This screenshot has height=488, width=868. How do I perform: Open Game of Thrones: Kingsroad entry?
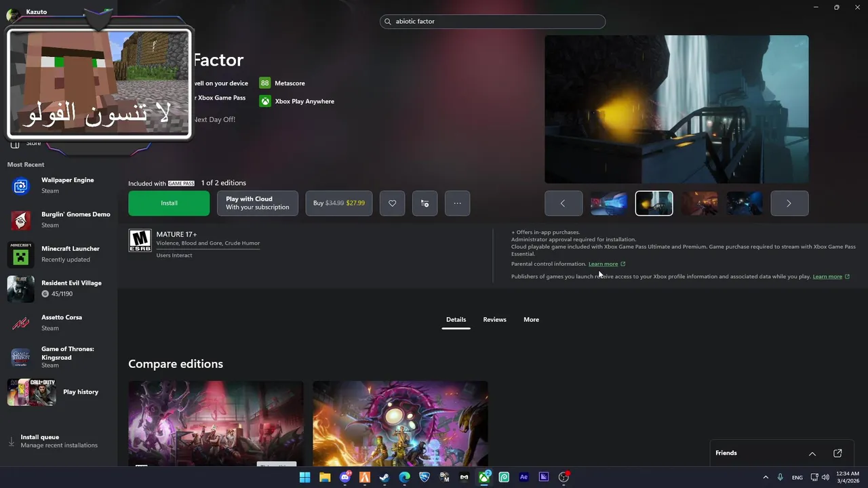pyautogui.click(x=59, y=357)
